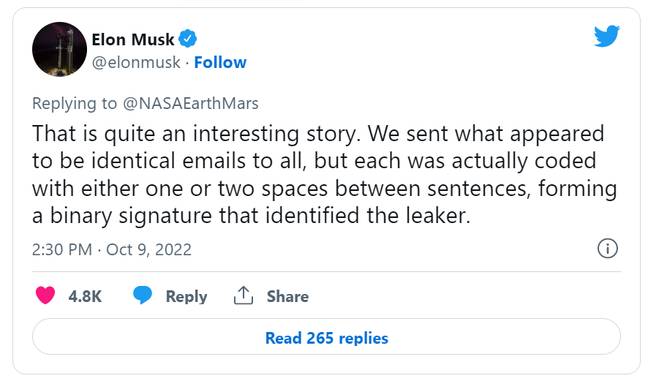Screen dimensions: 648x381
Task: Click the 2:30 PM time text
Action: 62,250
